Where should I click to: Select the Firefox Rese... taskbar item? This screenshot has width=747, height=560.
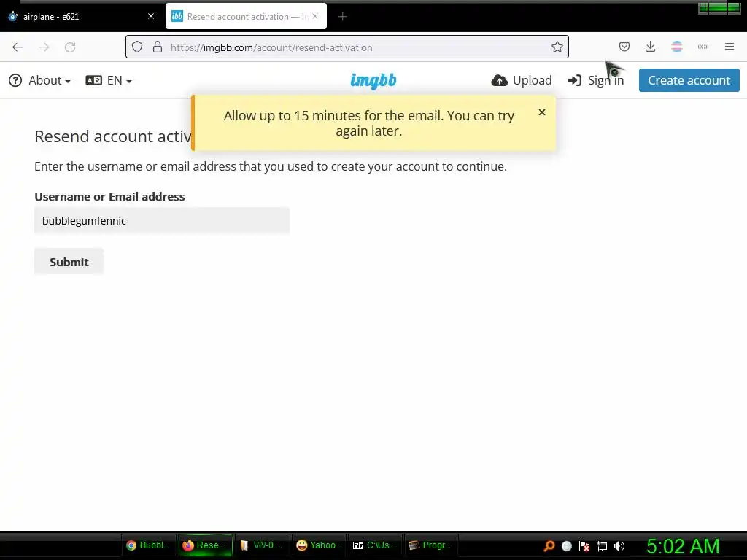pyautogui.click(x=205, y=545)
